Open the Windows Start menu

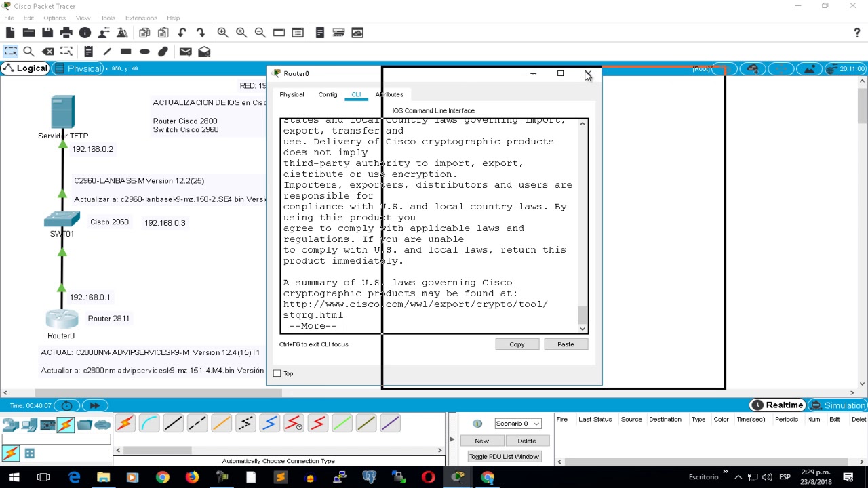(x=14, y=477)
